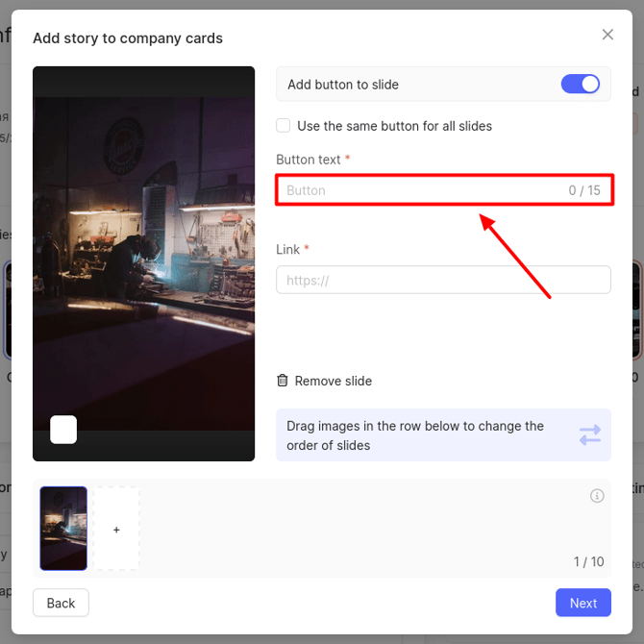Click the swap arrows reorder icon
Viewport: 644px width, 644px height.
(x=589, y=435)
